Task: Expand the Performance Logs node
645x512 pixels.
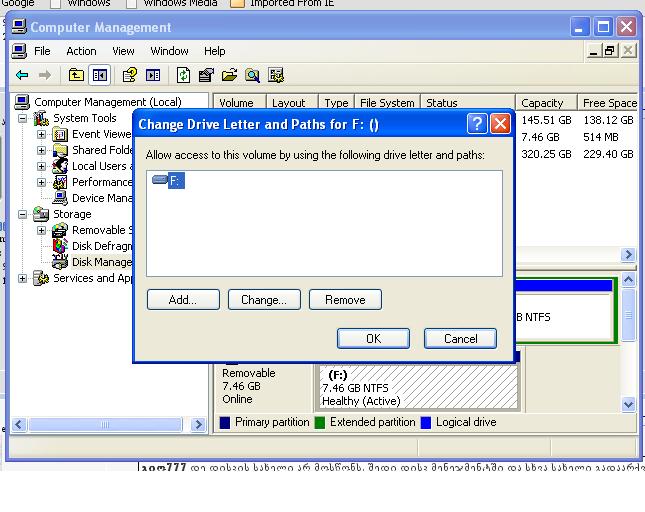Action: pos(42,183)
